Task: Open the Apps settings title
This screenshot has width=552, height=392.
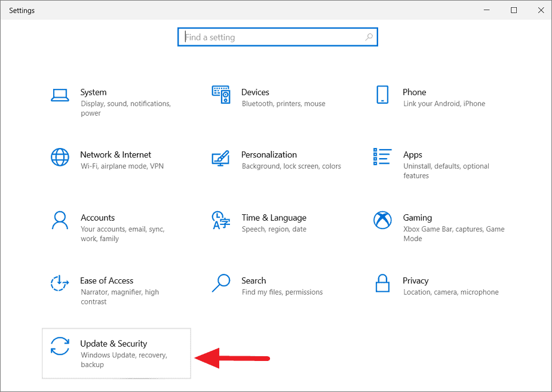Action: [413, 155]
